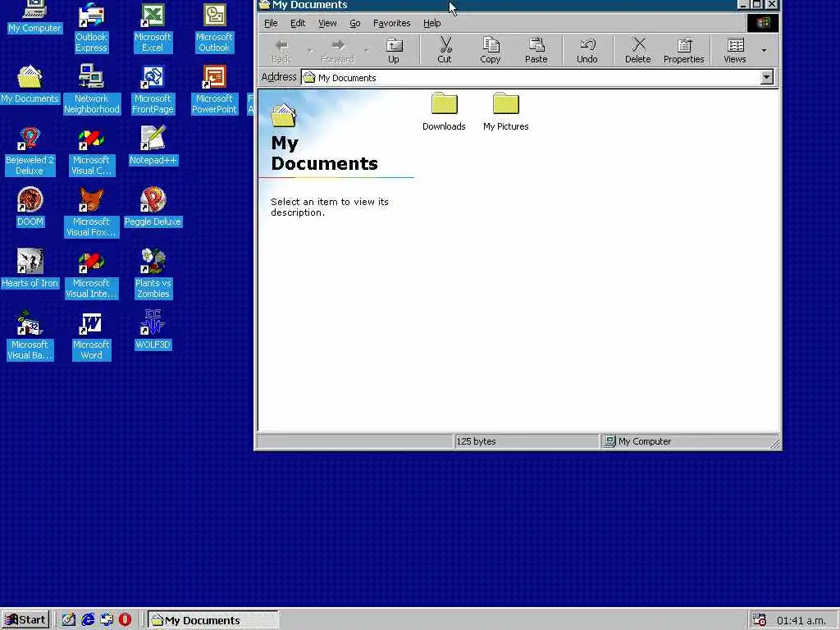Select the Microsoft Excel desktop shortcut

point(153,28)
